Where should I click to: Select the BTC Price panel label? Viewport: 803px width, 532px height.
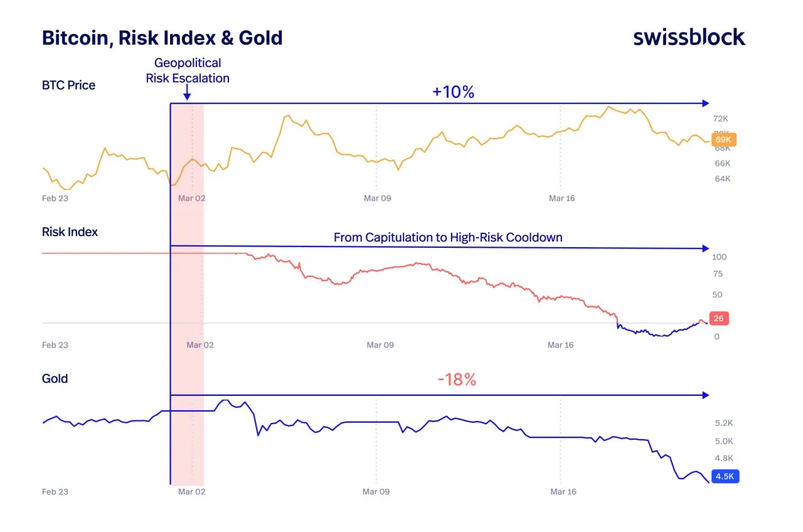pos(68,85)
